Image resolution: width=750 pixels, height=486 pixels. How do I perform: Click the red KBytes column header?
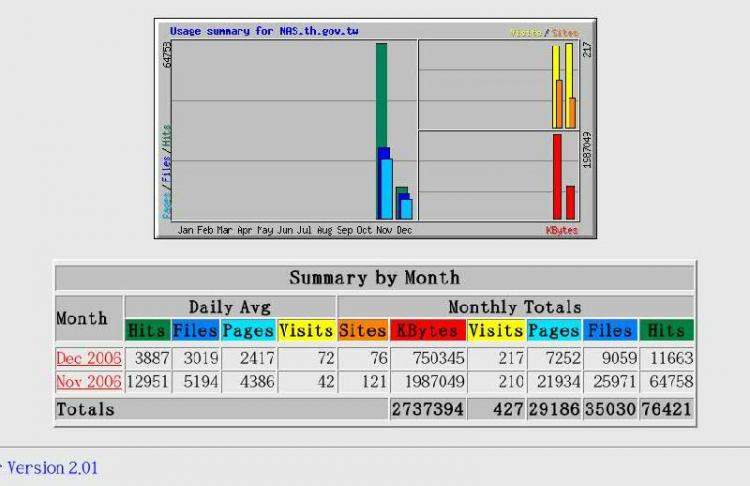point(428,330)
